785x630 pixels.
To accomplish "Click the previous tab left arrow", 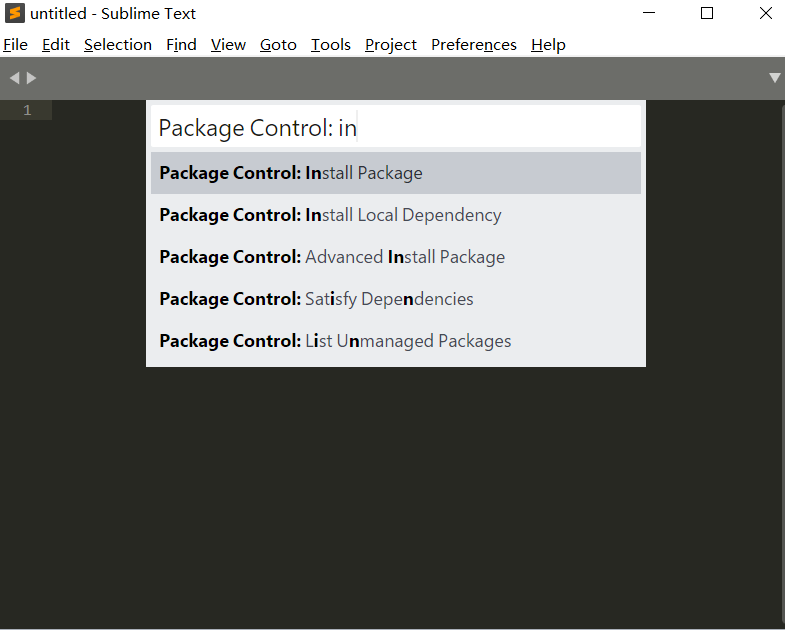I will [x=14, y=78].
